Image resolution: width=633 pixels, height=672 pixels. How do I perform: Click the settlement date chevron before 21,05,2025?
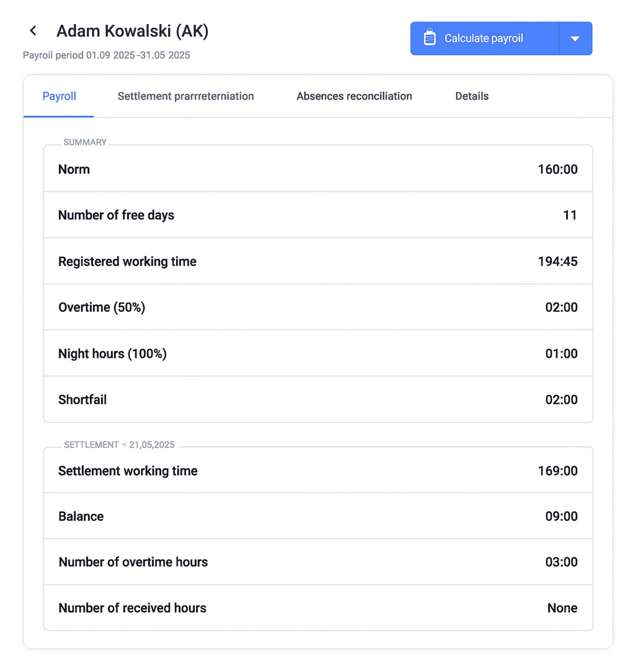coord(124,445)
